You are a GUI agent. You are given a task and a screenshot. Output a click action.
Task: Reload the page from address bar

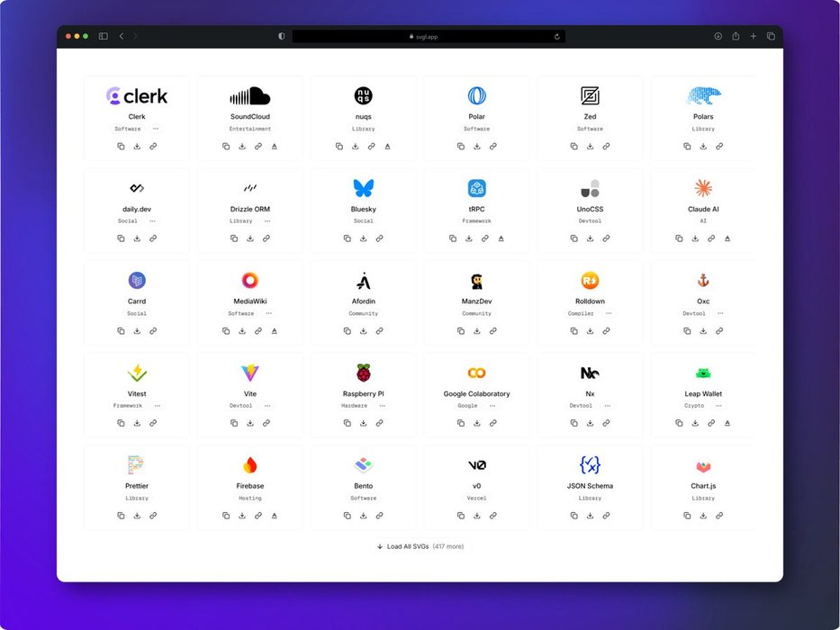pos(557,36)
